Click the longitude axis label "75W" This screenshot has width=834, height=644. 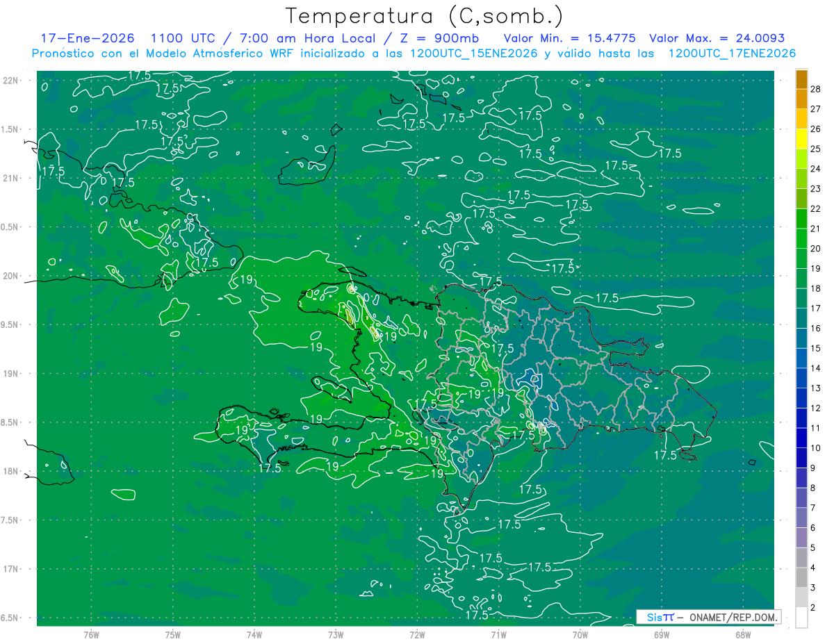pyautogui.click(x=173, y=635)
